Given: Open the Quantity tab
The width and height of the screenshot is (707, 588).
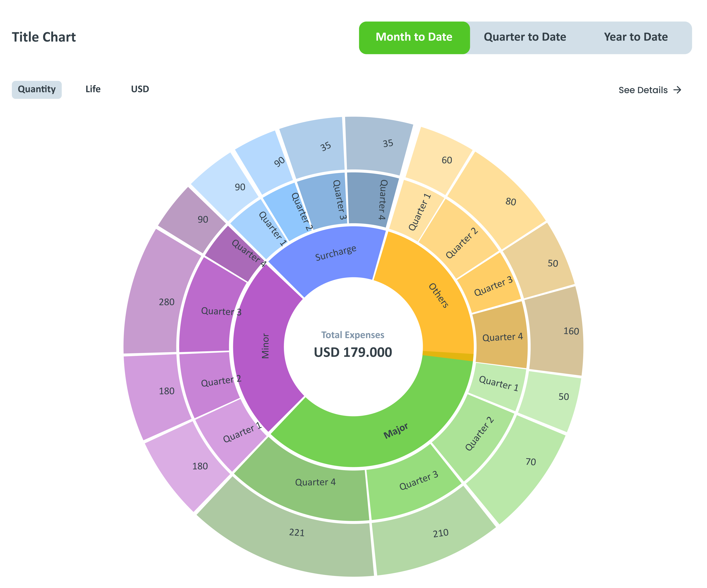Looking at the screenshot, I should click(37, 89).
